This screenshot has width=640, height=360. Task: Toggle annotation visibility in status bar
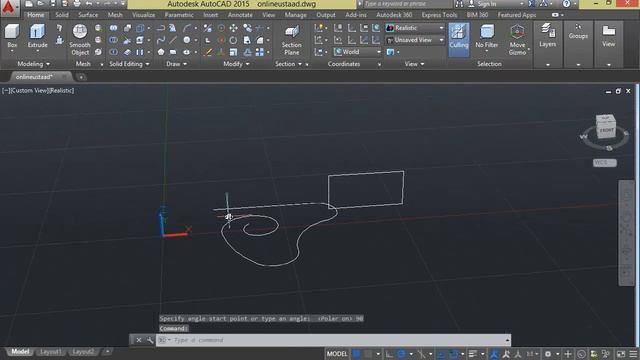coord(506,354)
